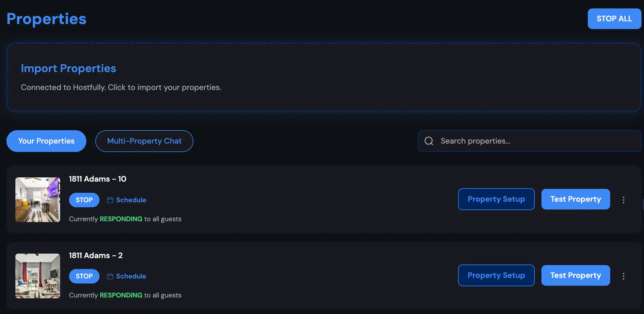Open Property Setup for 1811 Adams - 2

click(x=496, y=275)
